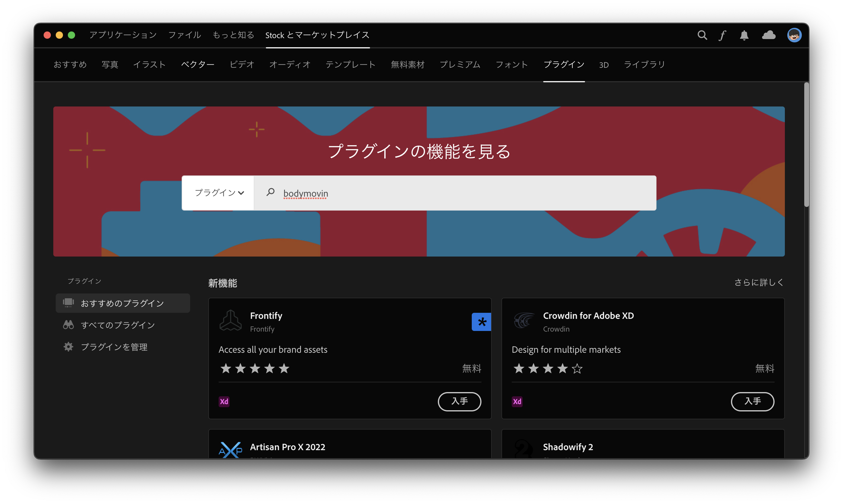Click the 無料 price on Frontify card
843x504 pixels.
pyautogui.click(x=472, y=368)
